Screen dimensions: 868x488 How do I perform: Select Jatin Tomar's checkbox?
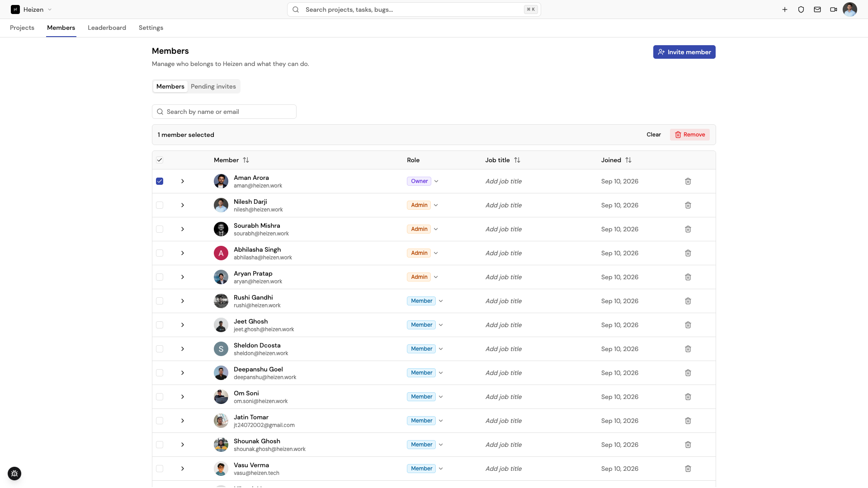(160, 421)
